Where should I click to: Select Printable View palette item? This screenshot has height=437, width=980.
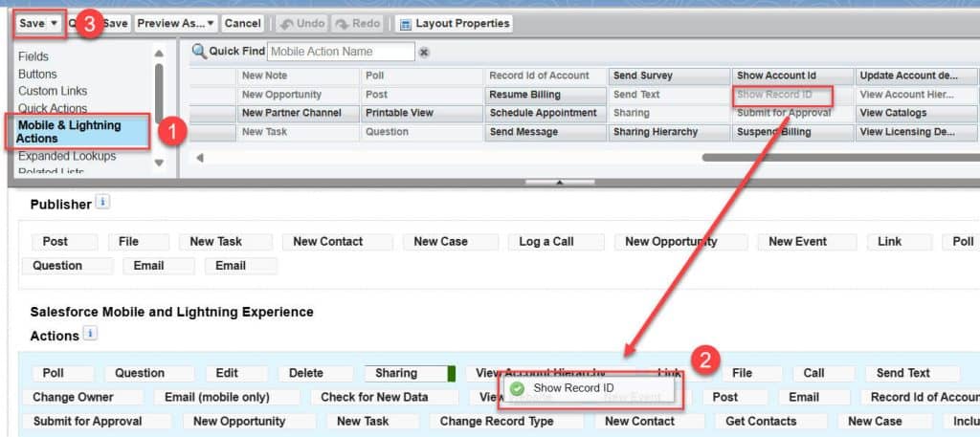[421, 113]
